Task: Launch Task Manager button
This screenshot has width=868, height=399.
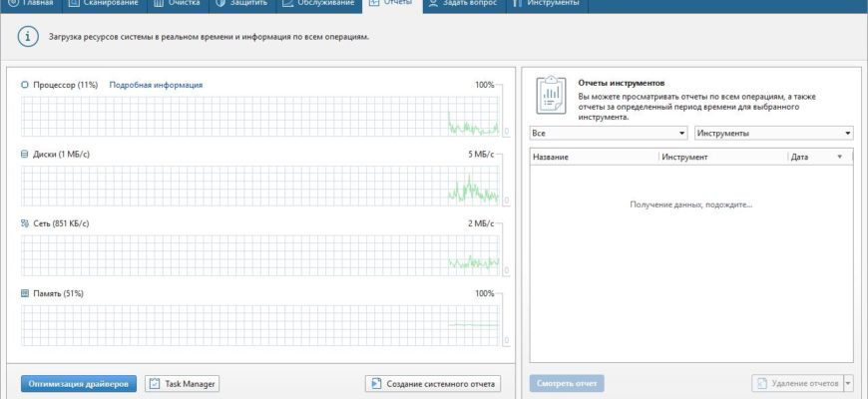Action: (183, 384)
